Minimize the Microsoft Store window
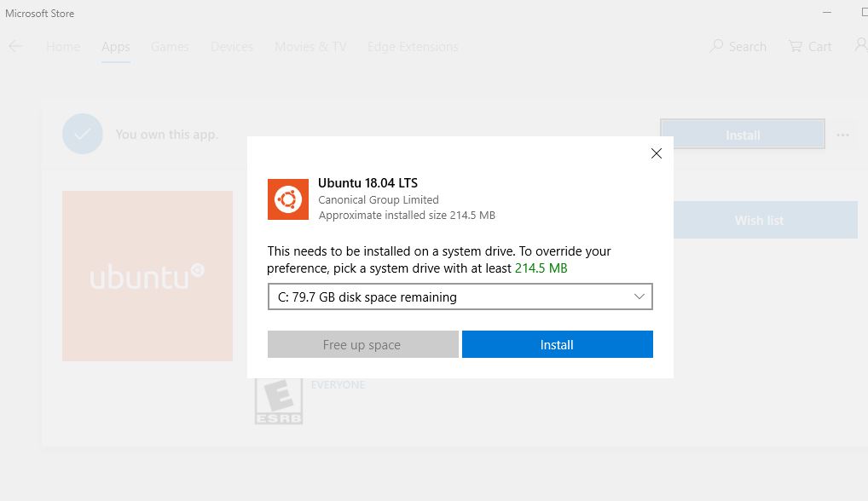Image resolution: width=868 pixels, height=501 pixels. [x=827, y=12]
